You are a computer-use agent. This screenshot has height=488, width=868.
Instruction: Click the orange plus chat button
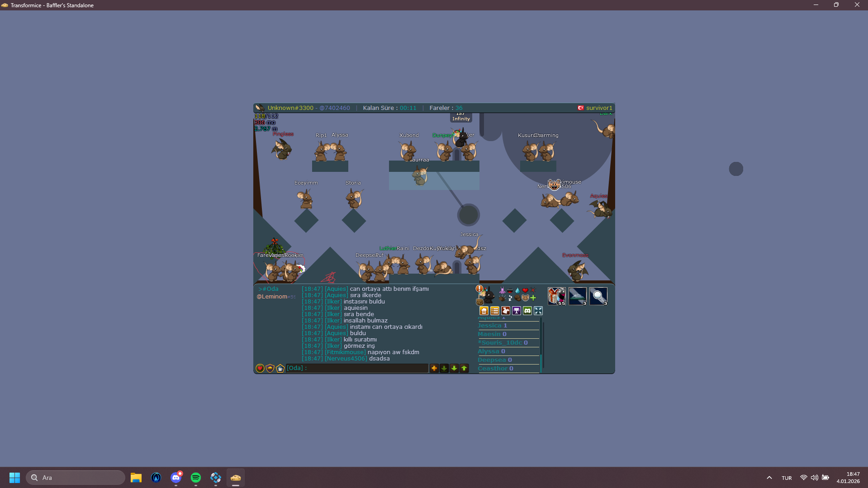(x=434, y=368)
